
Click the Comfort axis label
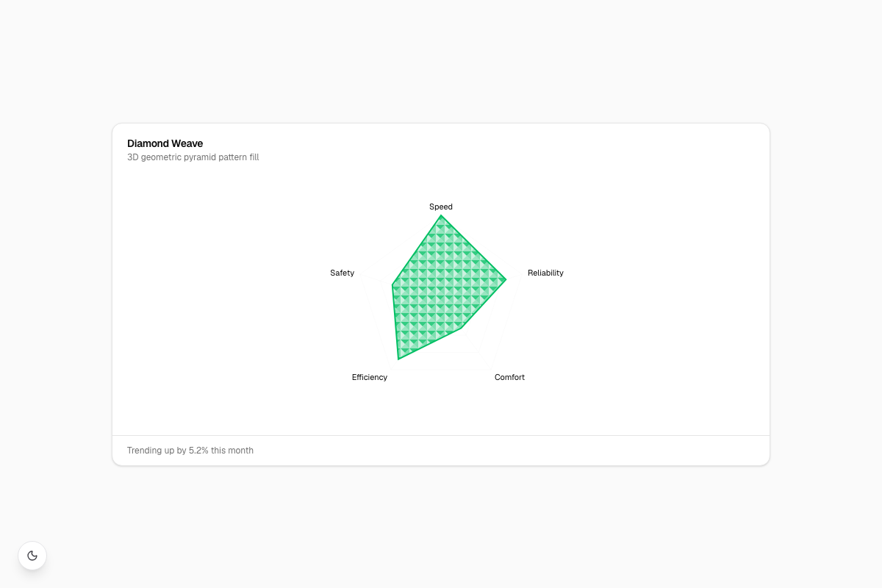point(509,377)
